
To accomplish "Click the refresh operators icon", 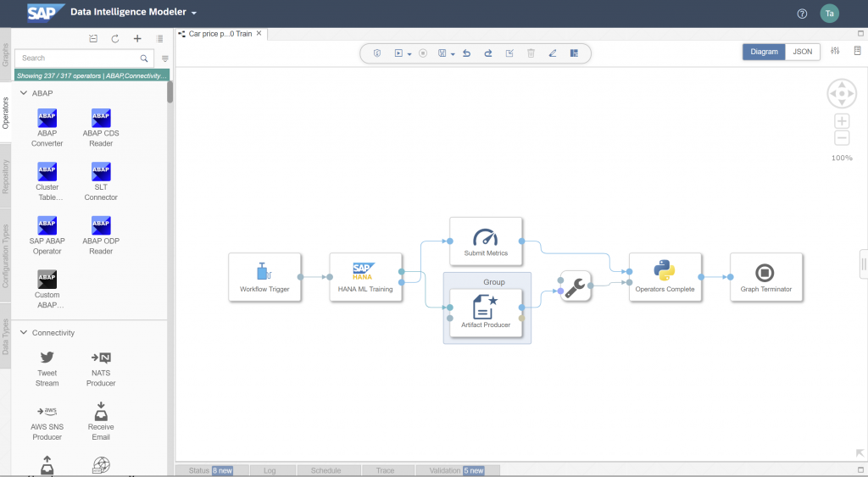I will tap(115, 38).
